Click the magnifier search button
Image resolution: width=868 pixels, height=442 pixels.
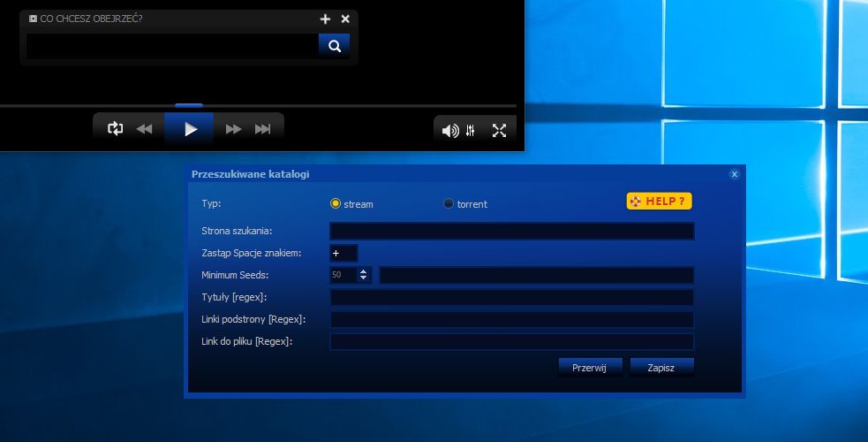click(334, 46)
